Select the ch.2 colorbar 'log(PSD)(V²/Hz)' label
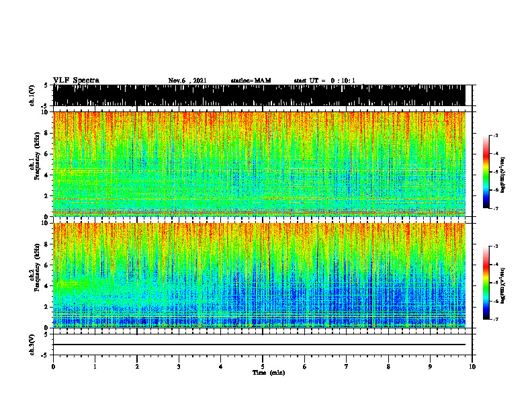 tap(503, 285)
